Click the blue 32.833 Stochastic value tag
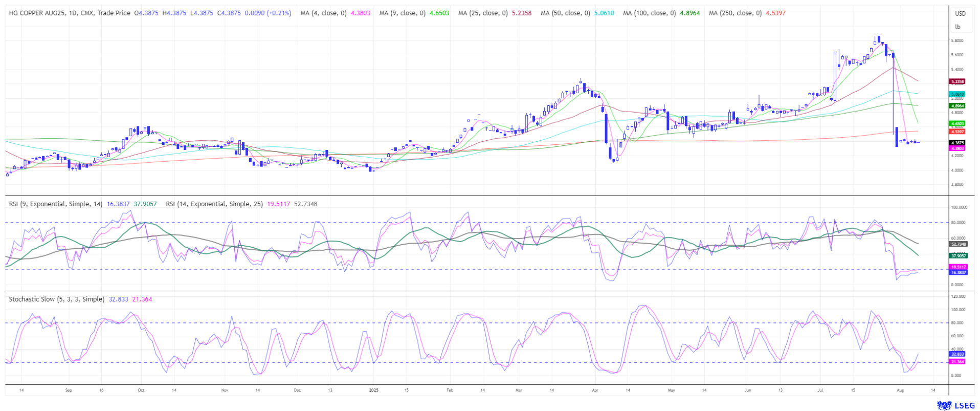 [x=957, y=354]
